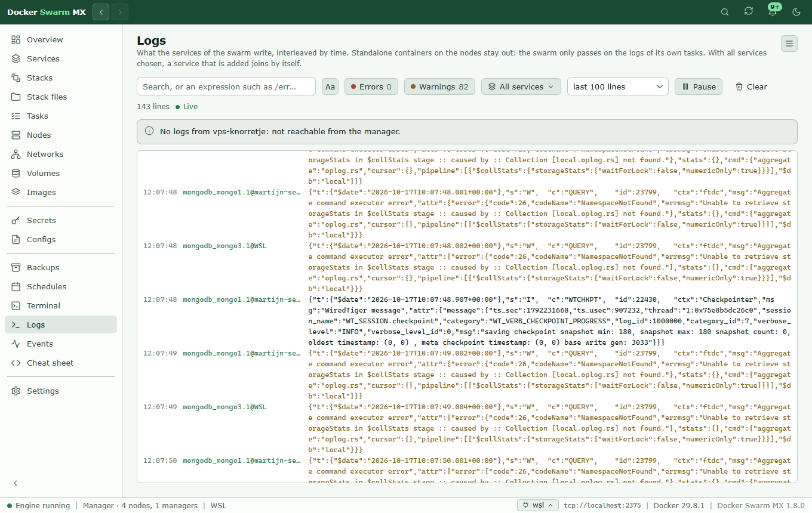Click the Backups icon in sidebar
The image size is (812, 513).
click(x=16, y=267)
